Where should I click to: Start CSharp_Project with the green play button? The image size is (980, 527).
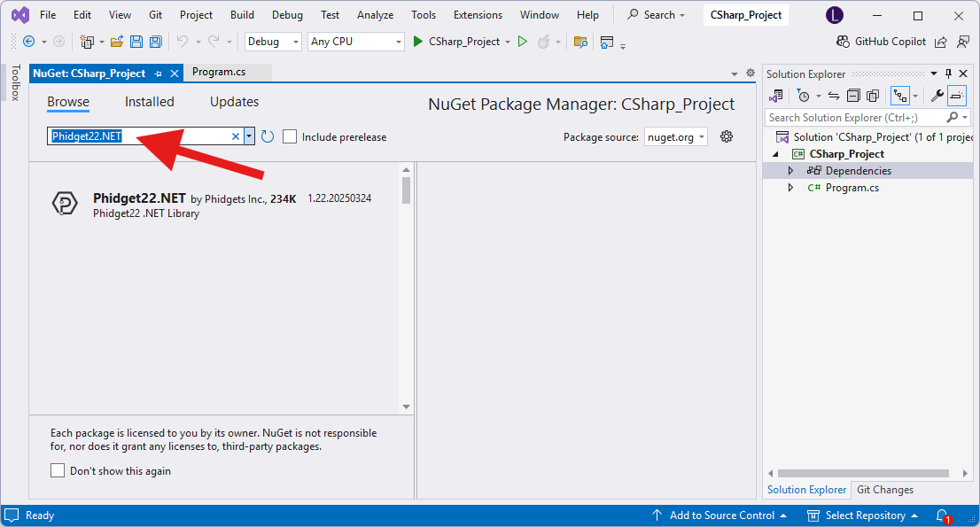click(418, 42)
